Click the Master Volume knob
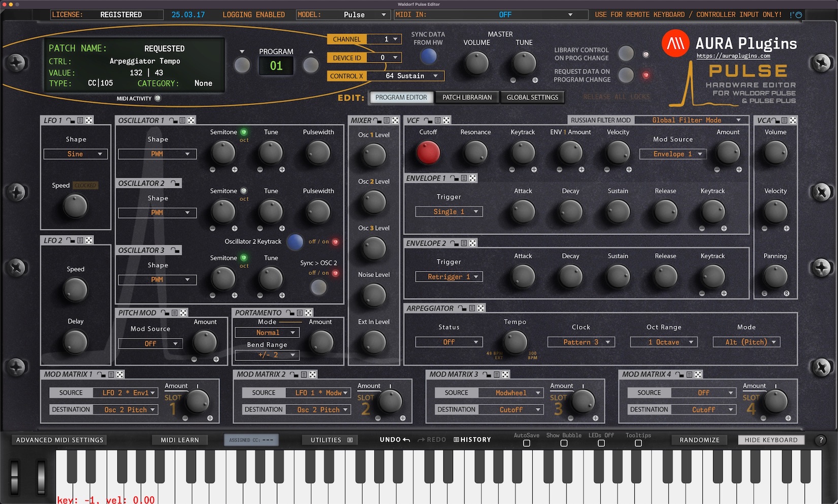Screen dimensions: 838x504 coord(476,63)
